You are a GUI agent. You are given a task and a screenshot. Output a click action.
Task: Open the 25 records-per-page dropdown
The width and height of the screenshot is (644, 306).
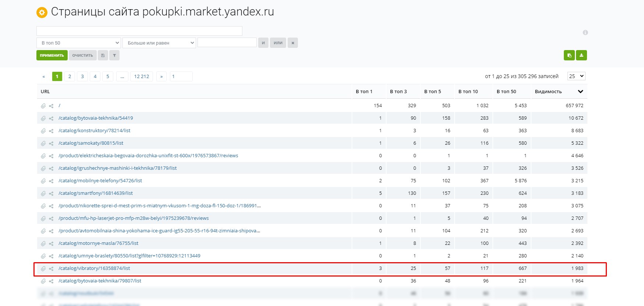(576, 76)
